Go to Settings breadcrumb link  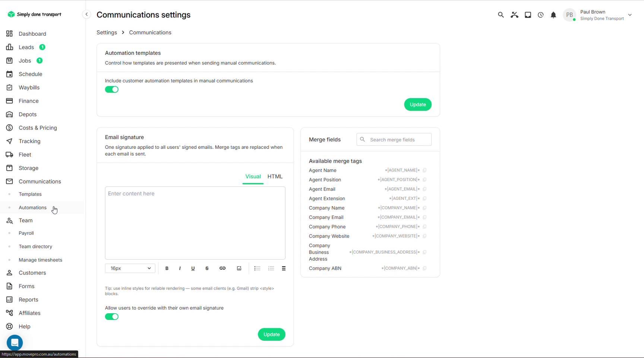pyautogui.click(x=107, y=32)
